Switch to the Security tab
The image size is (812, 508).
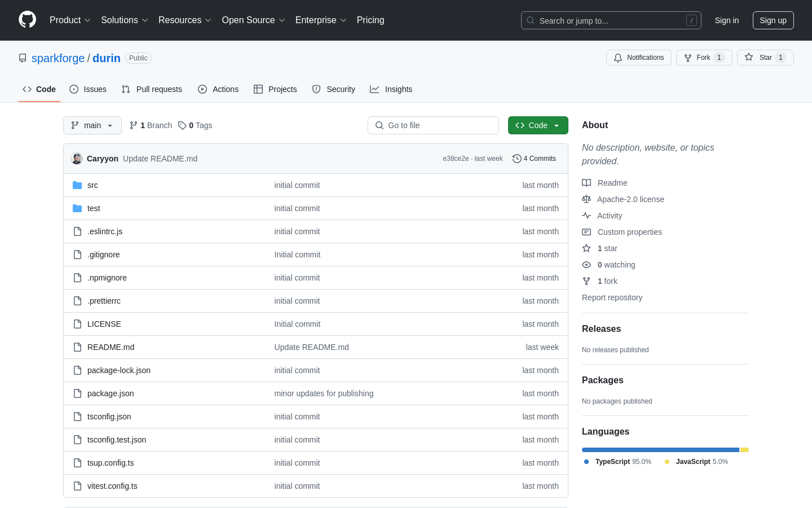[334, 89]
